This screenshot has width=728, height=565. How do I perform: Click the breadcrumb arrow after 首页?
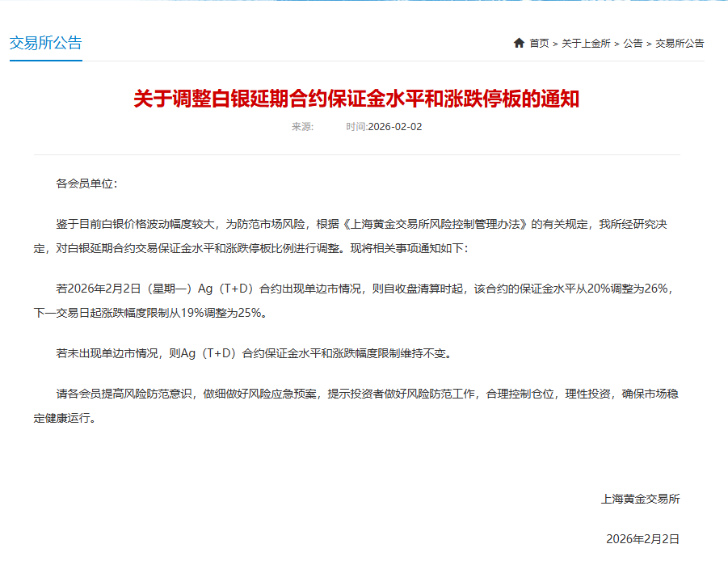pos(555,44)
